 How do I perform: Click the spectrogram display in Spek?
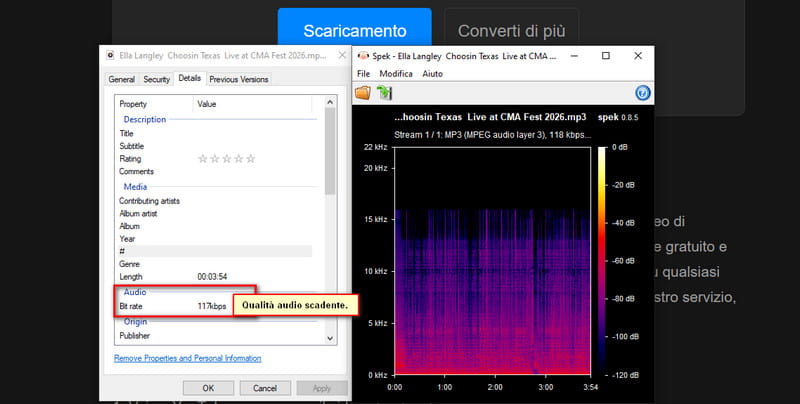coord(492,261)
